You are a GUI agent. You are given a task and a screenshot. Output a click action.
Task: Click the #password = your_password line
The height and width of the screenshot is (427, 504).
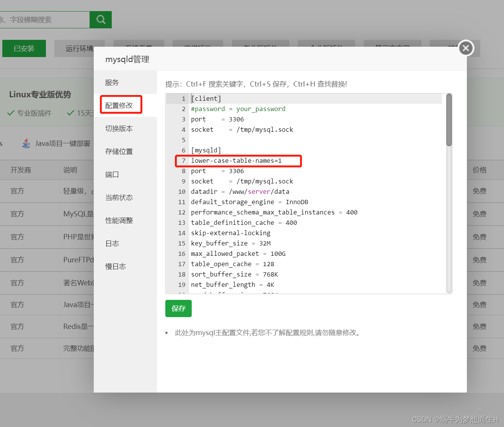[238, 109]
